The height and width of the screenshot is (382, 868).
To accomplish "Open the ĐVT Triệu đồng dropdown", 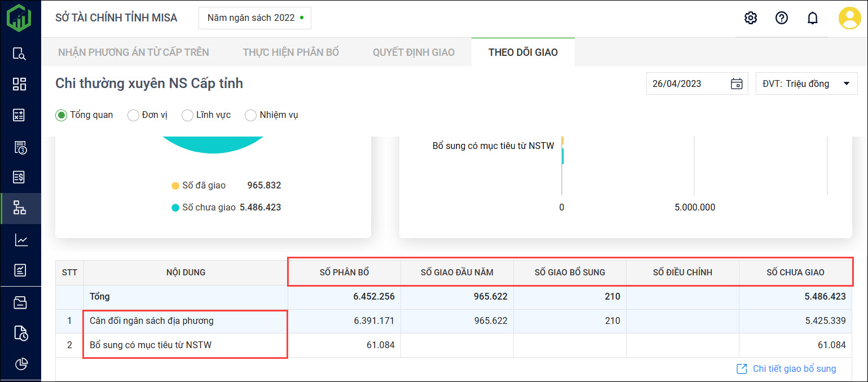I will click(x=806, y=84).
